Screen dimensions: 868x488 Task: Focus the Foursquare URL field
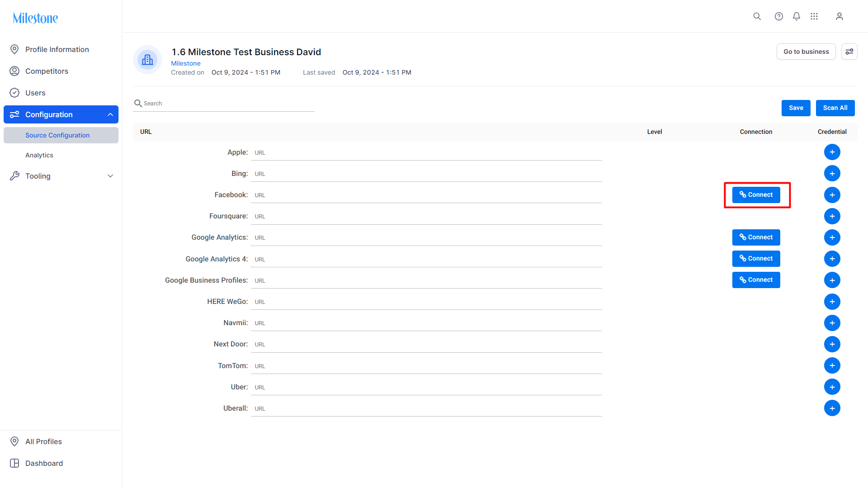[x=427, y=217]
